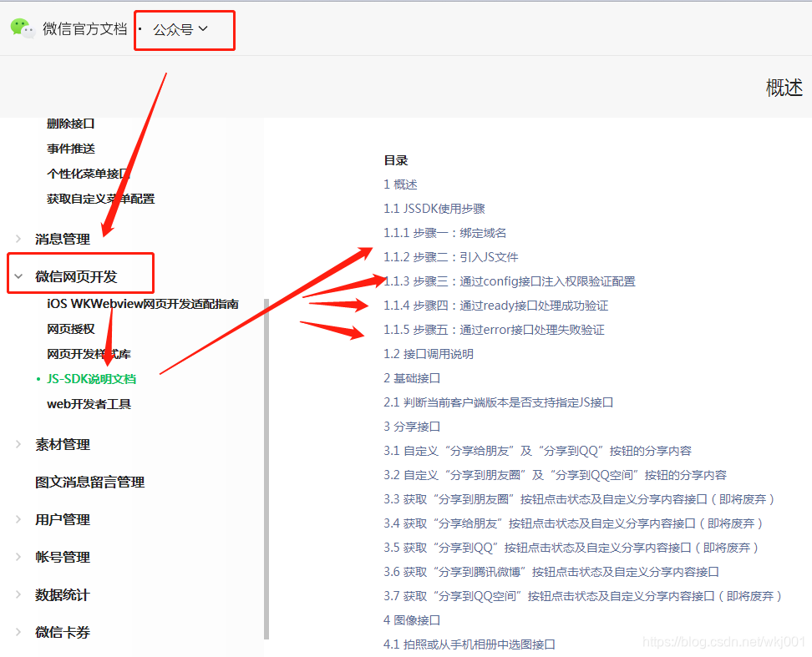Expand the 微信卡券 section

click(62, 632)
